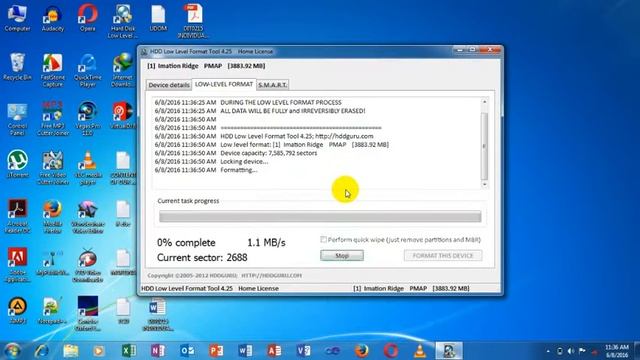Select the AIMP3 desktop shortcut
Screen dimensions: 640x360
click(x=17, y=311)
